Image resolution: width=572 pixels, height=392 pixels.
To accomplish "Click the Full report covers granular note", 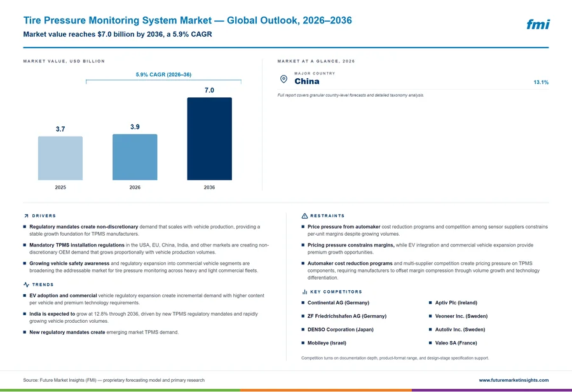I will pyautogui.click(x=351, y=95).
